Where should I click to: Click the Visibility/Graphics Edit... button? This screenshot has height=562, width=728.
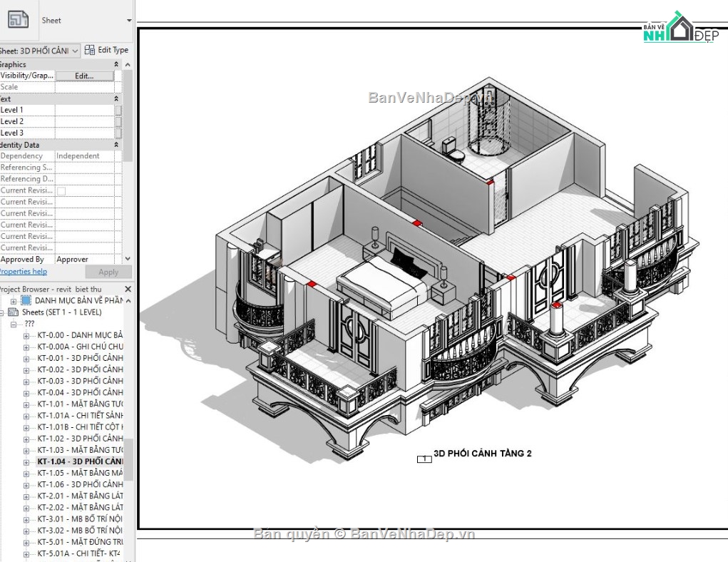pyautogui.click(x=85, y=76)
